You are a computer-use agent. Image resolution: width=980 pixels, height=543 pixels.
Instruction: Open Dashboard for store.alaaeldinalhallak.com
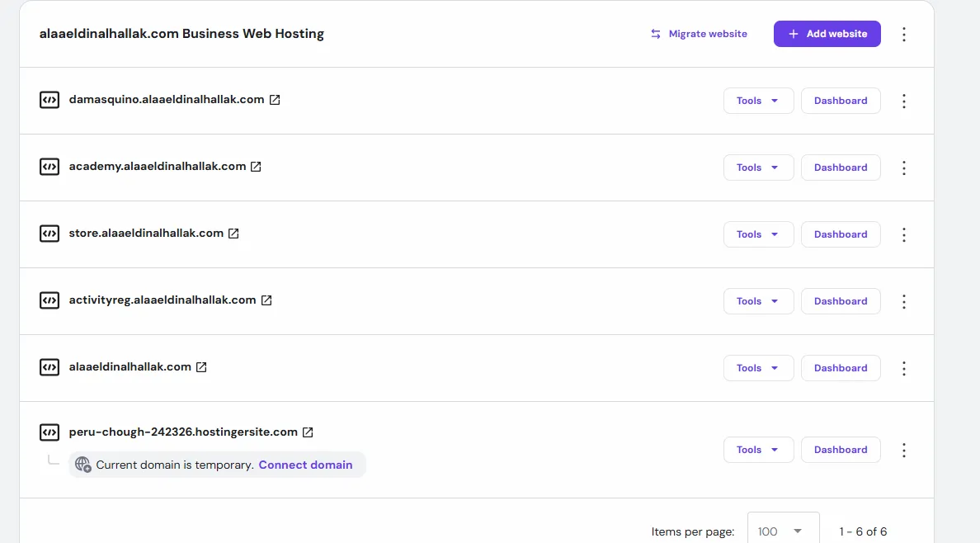tap(840, 234)
